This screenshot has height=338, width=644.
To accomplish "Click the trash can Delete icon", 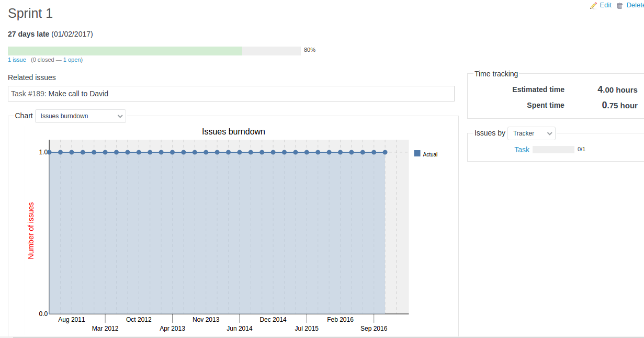I will coord(619,6).
